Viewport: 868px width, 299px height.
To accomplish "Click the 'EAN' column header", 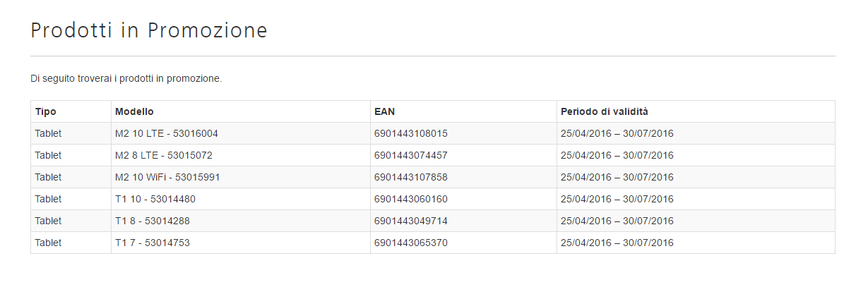I will click(x=385, y=111).
